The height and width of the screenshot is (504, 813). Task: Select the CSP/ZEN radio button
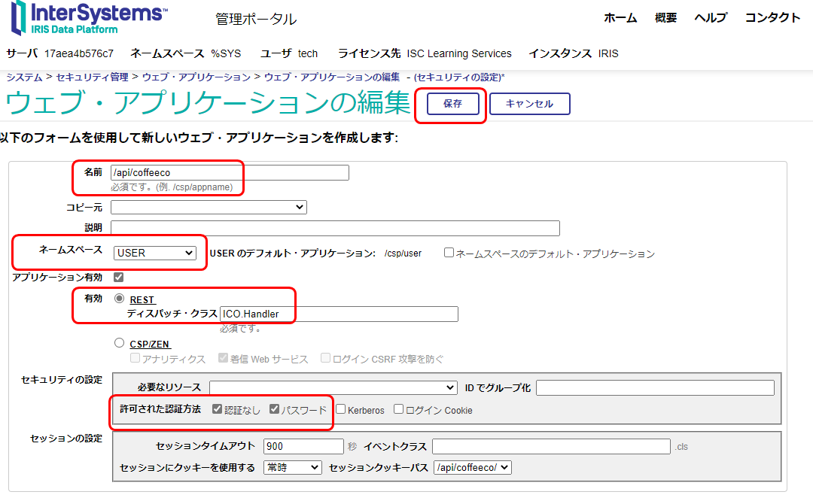pos(119,343)
